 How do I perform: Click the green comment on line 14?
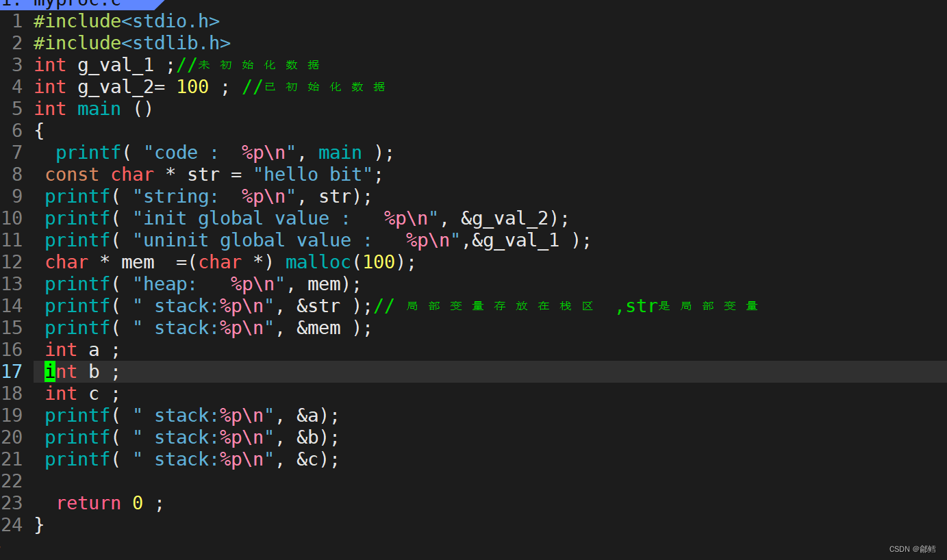[x=566, y=305]
